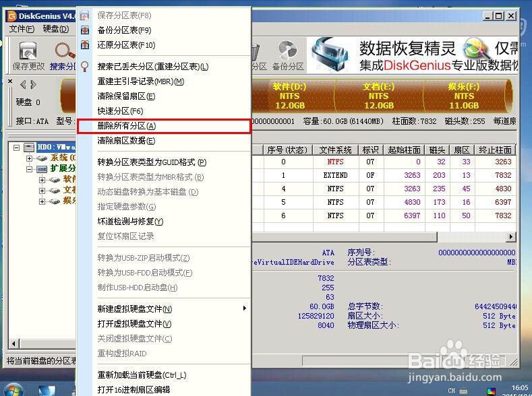Select 坏道检测与修复 menu entry
The image size is (532, 396).
point(130,221)
